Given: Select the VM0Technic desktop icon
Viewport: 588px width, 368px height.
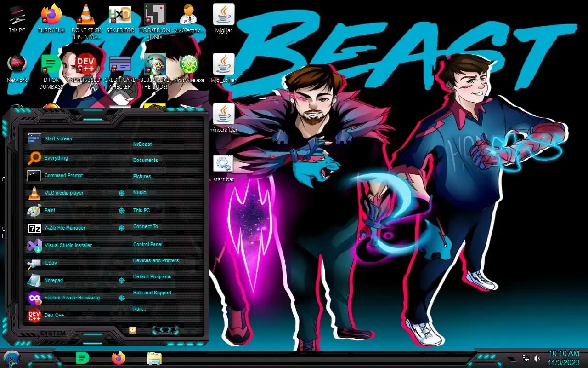Looking at the screenshot, I should (x=189, y=18).
